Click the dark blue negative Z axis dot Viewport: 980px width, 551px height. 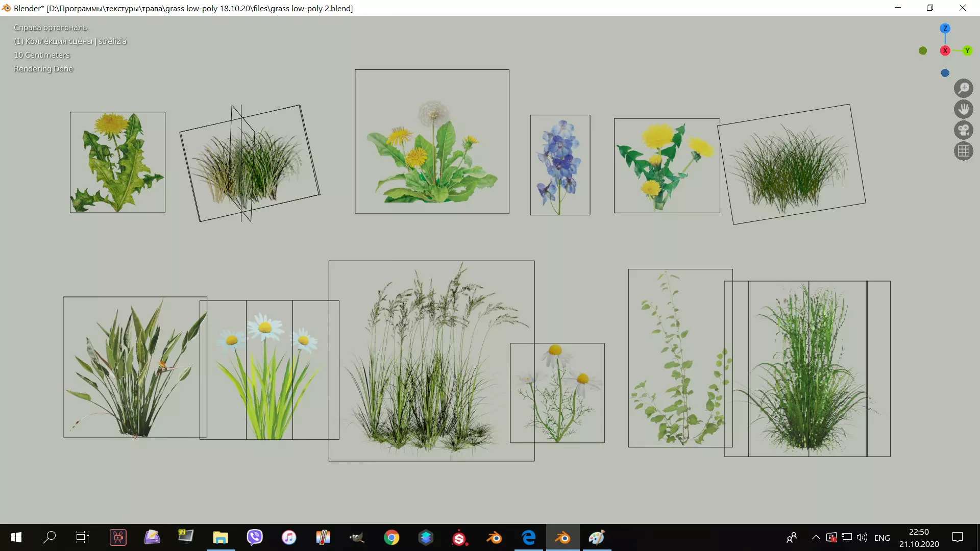(945, 73)
